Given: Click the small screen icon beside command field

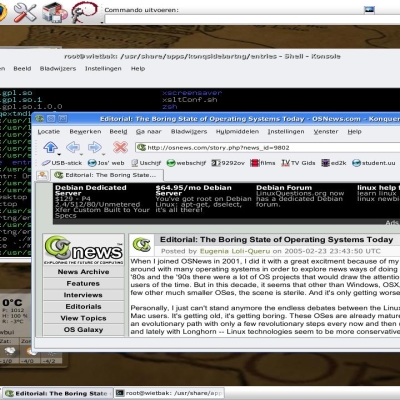Looking at the screenshot, I should pyautogui.click(x=369, y=10).
